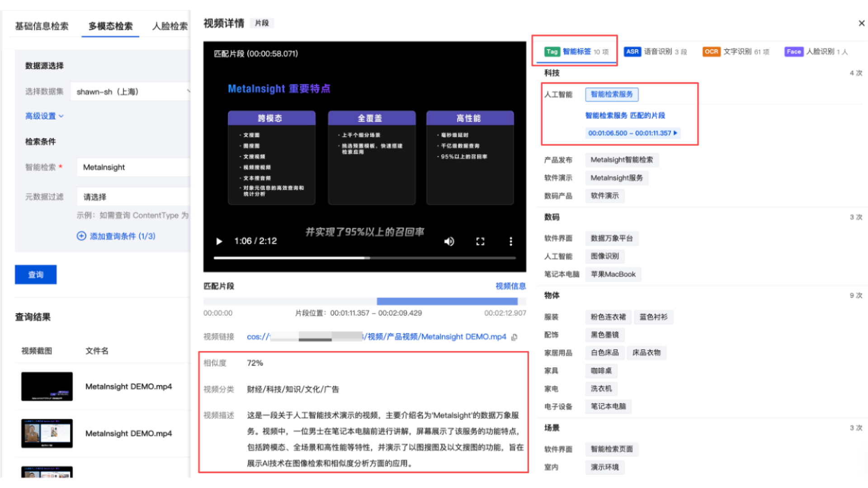
Task: Click the OCR badge icon
Action: [x=711, y=52]
